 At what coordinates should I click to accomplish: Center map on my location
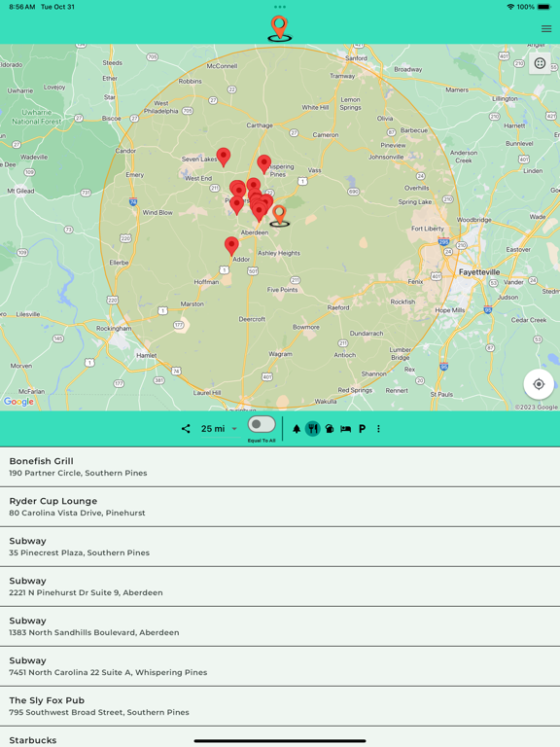[x=539, y=384]
